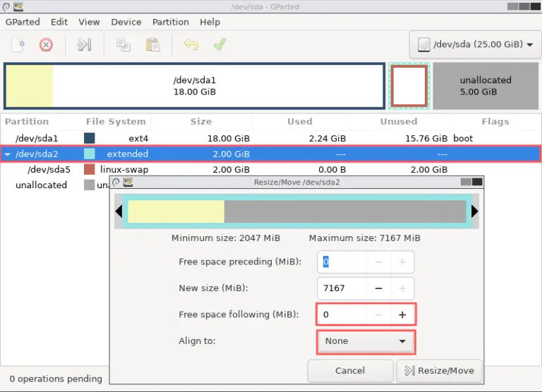Click Minimum size: 2047 MiB label

[226, 238]
